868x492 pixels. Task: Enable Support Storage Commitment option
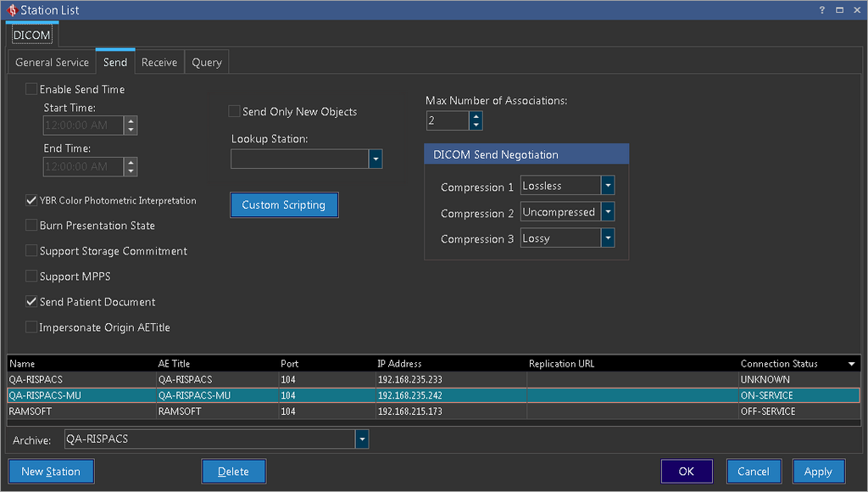(x=32, y=251)
